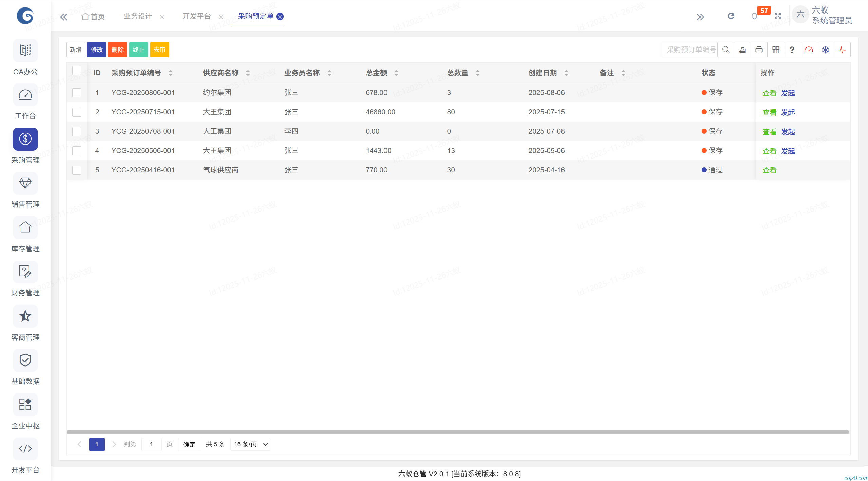This screenshot has width=868, height=481.
Task: Check the row checkbox for YCG-20250806-001
Action: [x=77, y=93]
